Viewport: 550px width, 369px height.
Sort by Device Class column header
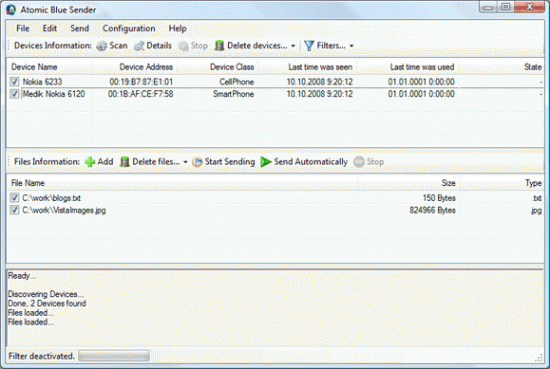(217, 67)
